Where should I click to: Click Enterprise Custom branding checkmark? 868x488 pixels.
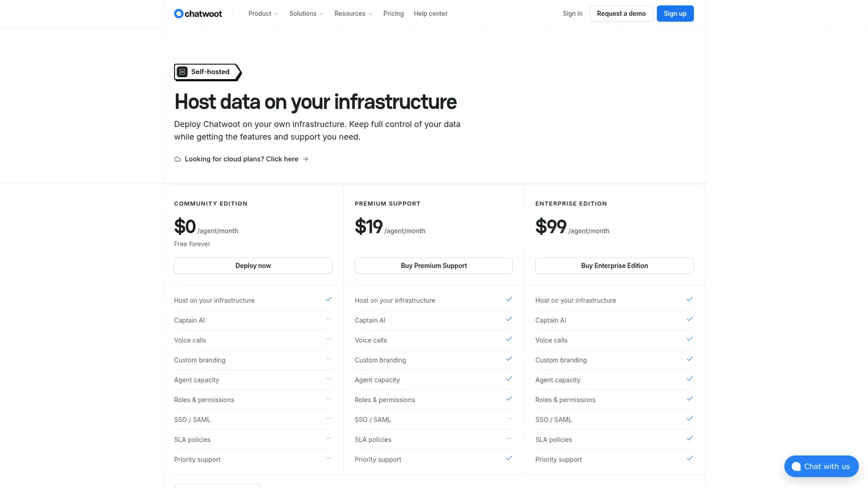point(689,359)
